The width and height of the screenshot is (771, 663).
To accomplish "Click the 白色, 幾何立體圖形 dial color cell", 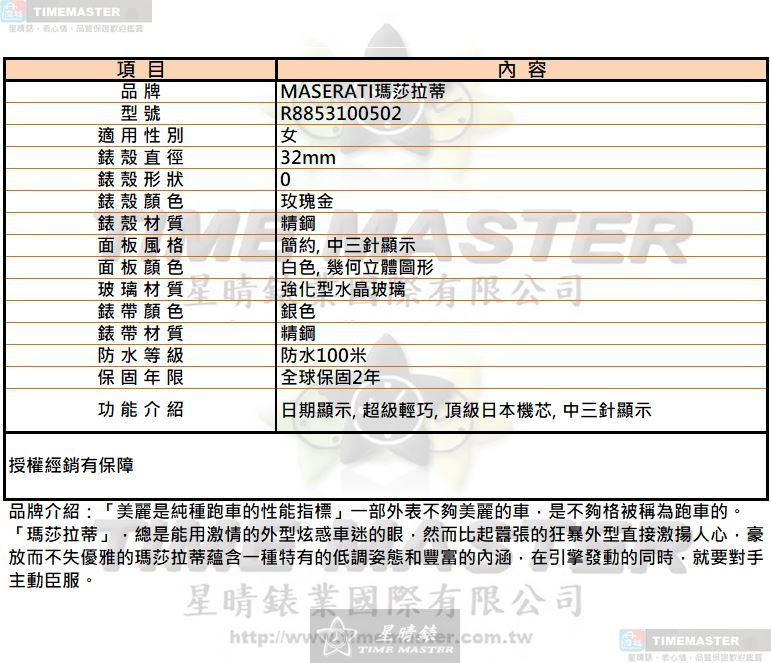I will click(357, 267).
